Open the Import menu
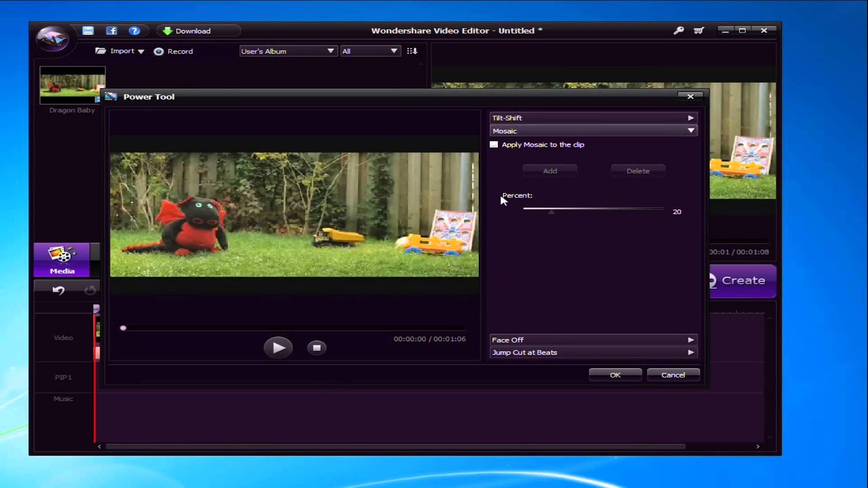868x488 pixels. (120, 51)
